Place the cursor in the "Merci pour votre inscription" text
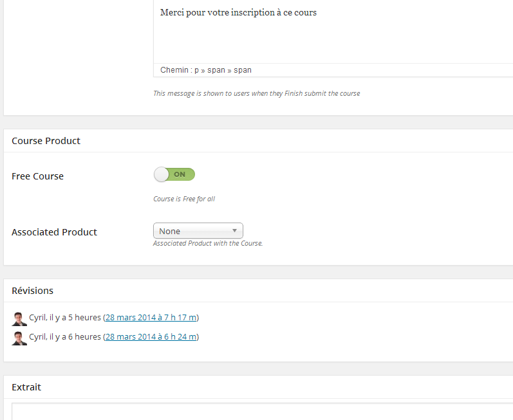Viewport: 513px width, 420px height. click(238, 13)
